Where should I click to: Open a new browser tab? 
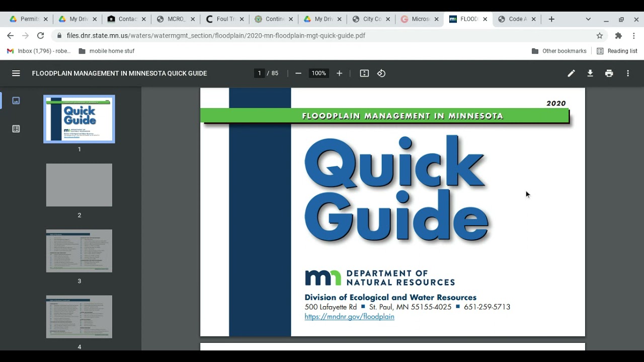click(551, 19)
